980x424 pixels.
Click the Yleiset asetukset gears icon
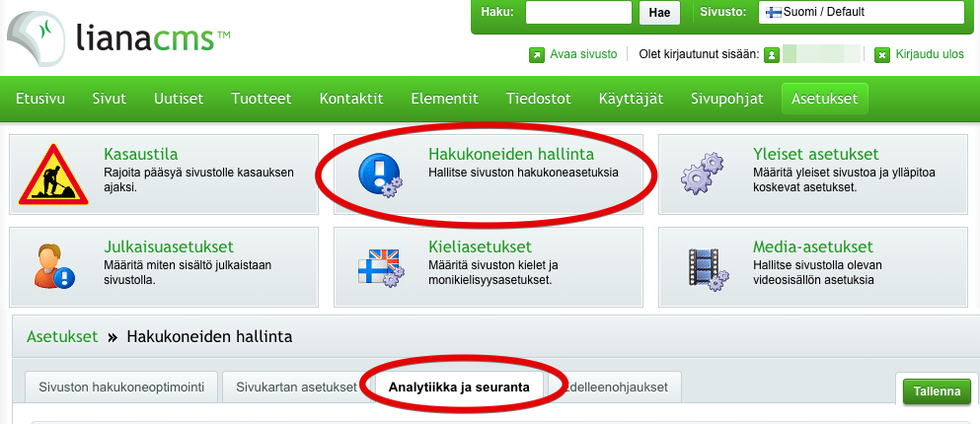coord(702,173)
